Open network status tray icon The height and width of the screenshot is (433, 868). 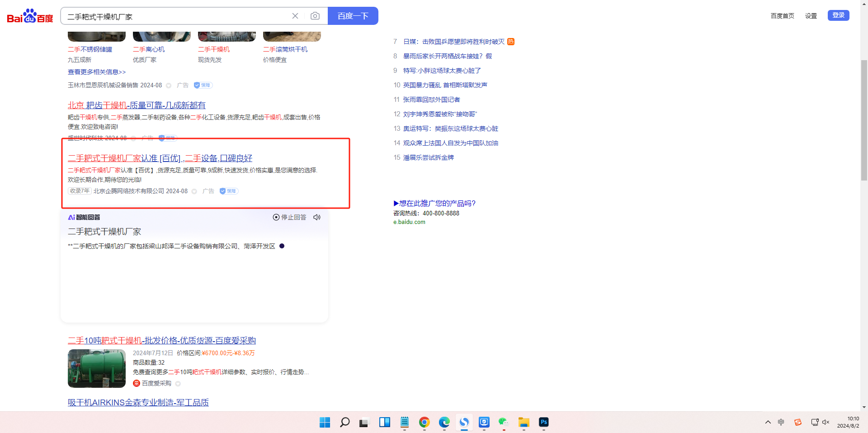pyautogui.click(x=815, y=422)
